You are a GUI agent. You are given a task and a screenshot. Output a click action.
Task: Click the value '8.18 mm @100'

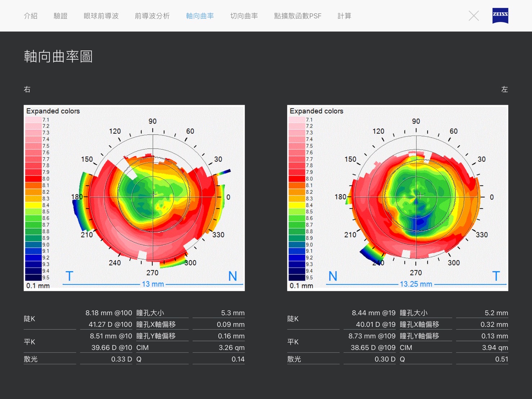tap(109, 313)
